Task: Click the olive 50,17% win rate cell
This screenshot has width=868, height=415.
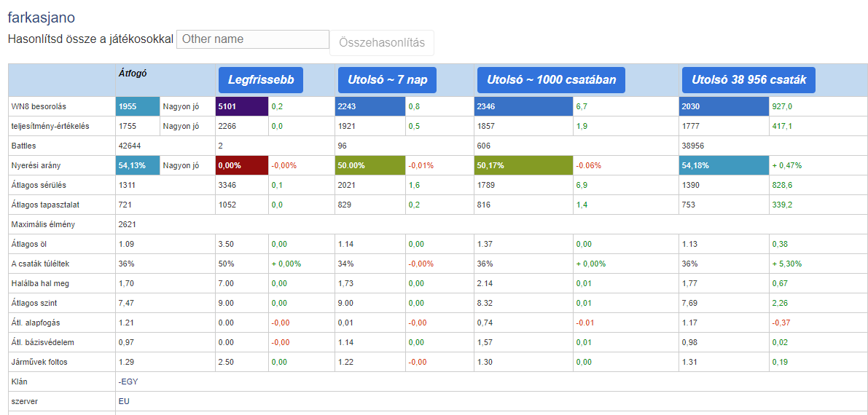Action: pyautogui.click(x=523, y=165)
